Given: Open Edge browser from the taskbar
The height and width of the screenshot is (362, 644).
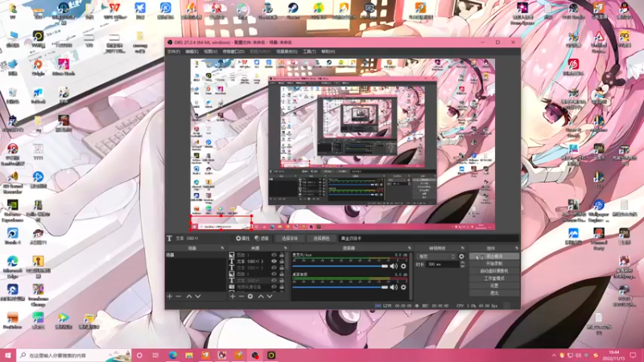Looking at the screenshot, I should click(172, 356).
